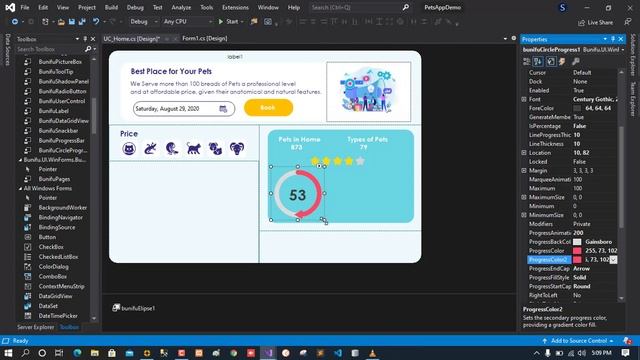
Task: Click the ProgressBackColor Gainsboro swatch
Action: tap(577, 242)
